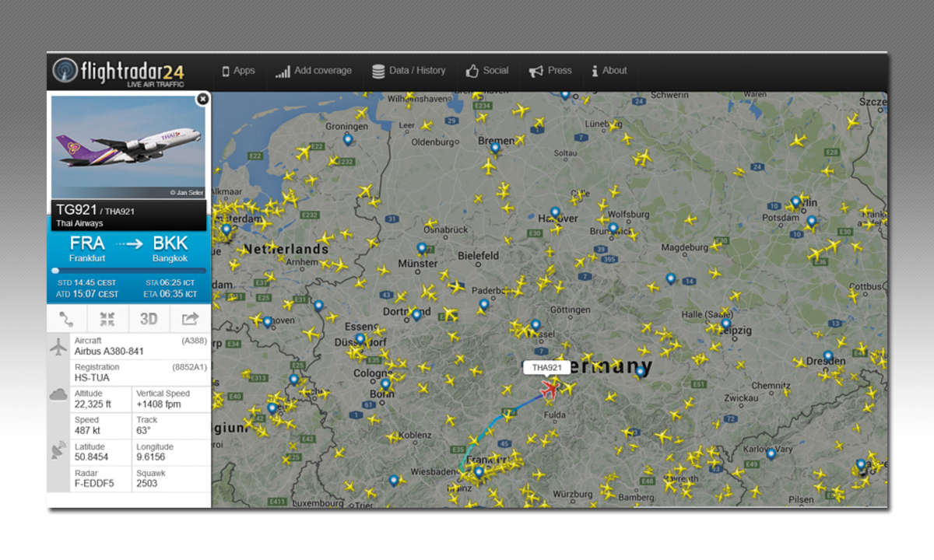Click the gray airplane icon beside Aircraft
The width and height of the screenshot is (934, 560).
(x=59, y=347)
